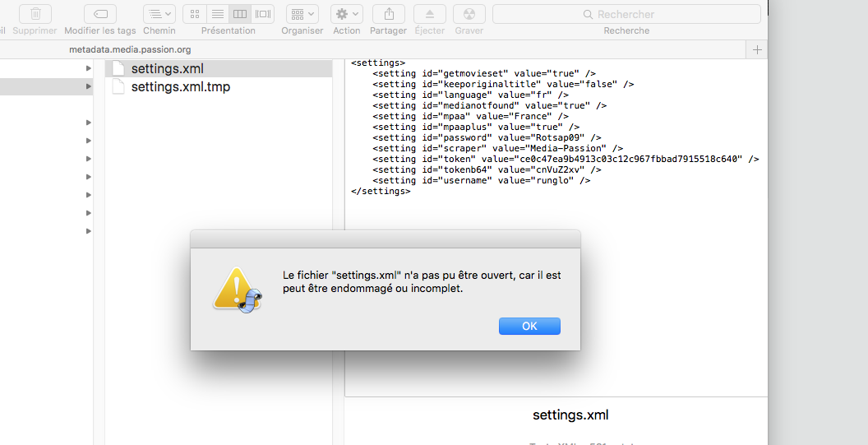Select column view presentation
The height and width of the screenshot is (445, 868).
pyautogui.click(x=240, y=14)
